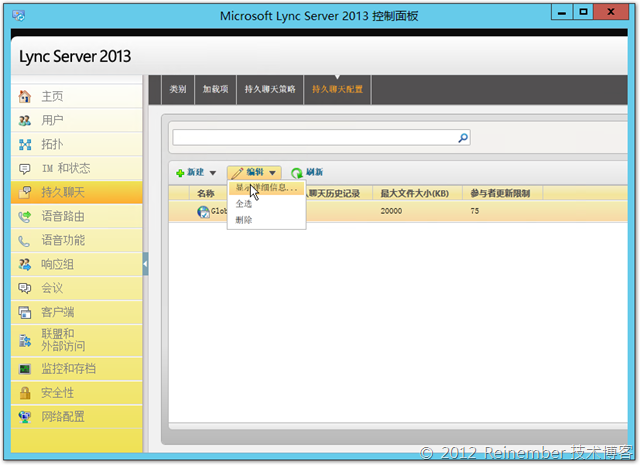Open 用户 in the sidebar
640x465 pixels.
[x=77, y=120]
